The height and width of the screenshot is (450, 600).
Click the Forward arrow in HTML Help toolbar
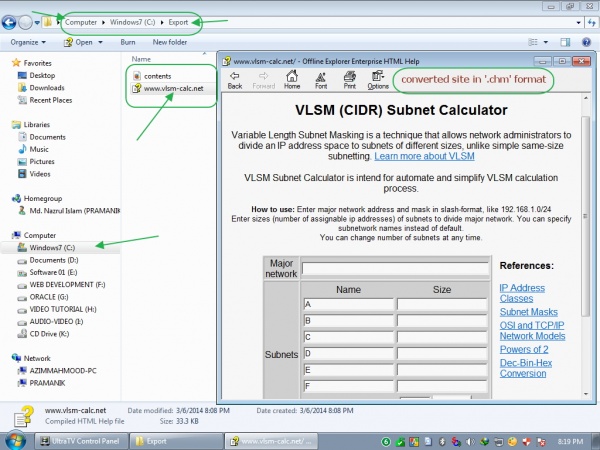(264, 80)
